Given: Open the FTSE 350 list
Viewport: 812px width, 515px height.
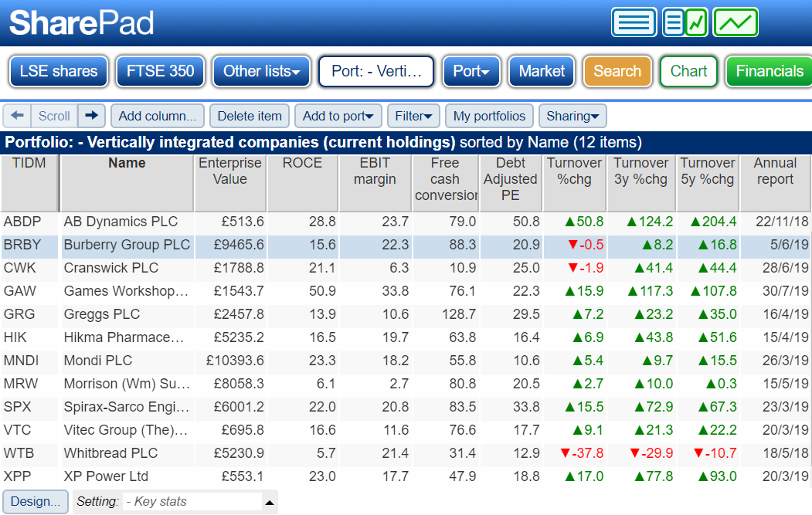Looking at the screenshot, I should click(161, 71).
